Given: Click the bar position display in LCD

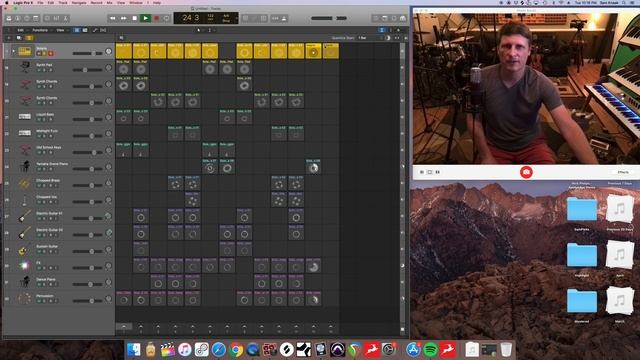Looking at the screenshot, I should (x=191, y=18).
